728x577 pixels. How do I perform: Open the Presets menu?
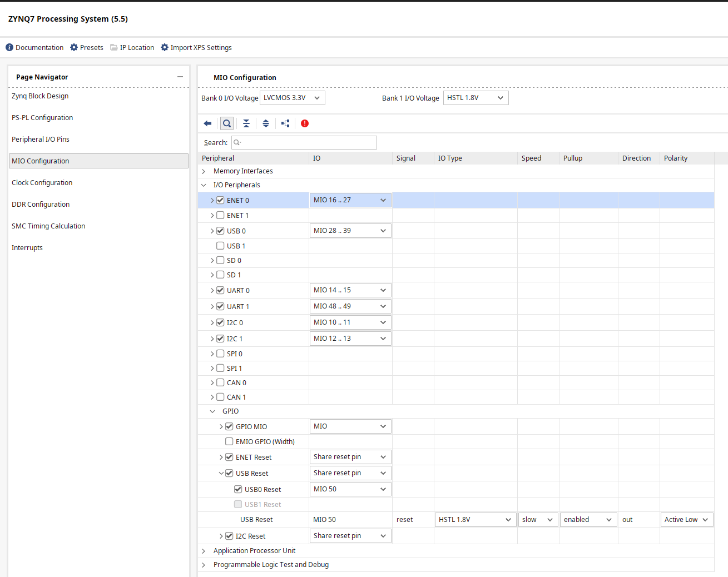tap(87, 48)
